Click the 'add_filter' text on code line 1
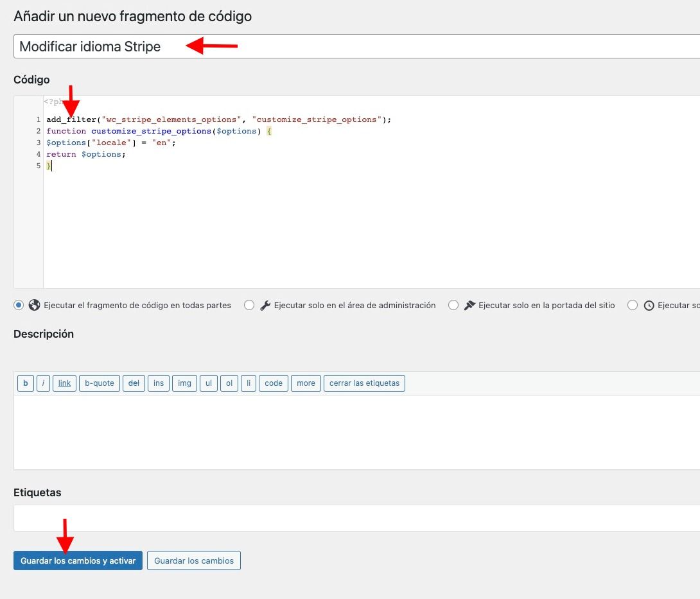The image size is (700, 599). [71, 119]
